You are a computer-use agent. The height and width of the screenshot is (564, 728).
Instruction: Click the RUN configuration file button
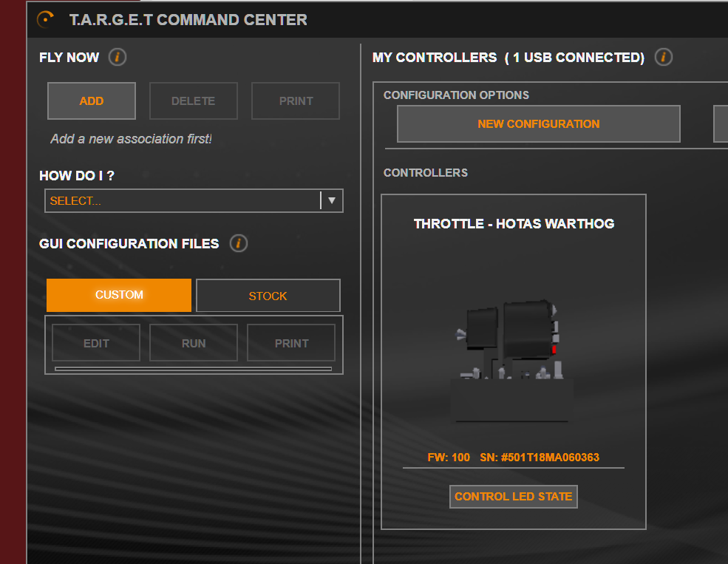194,343
